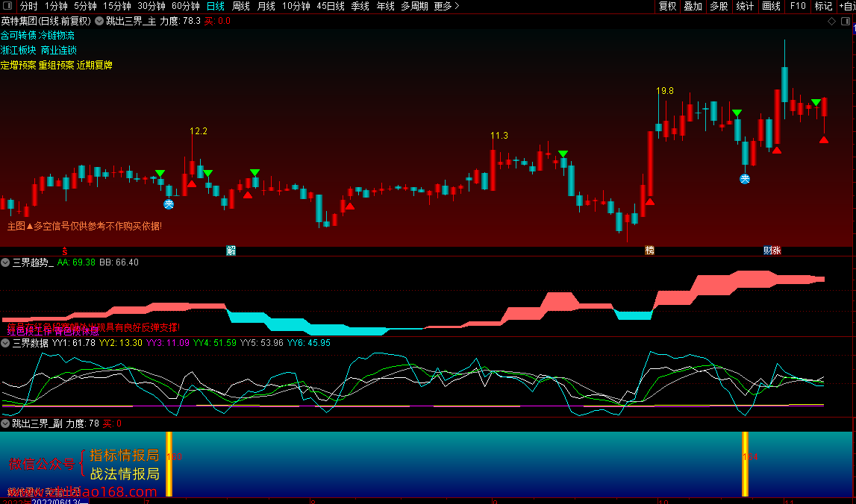Viewport: 856px width, 504px height.
Task: Switch to 30分钟 period
Action: [x=151, y=6]
